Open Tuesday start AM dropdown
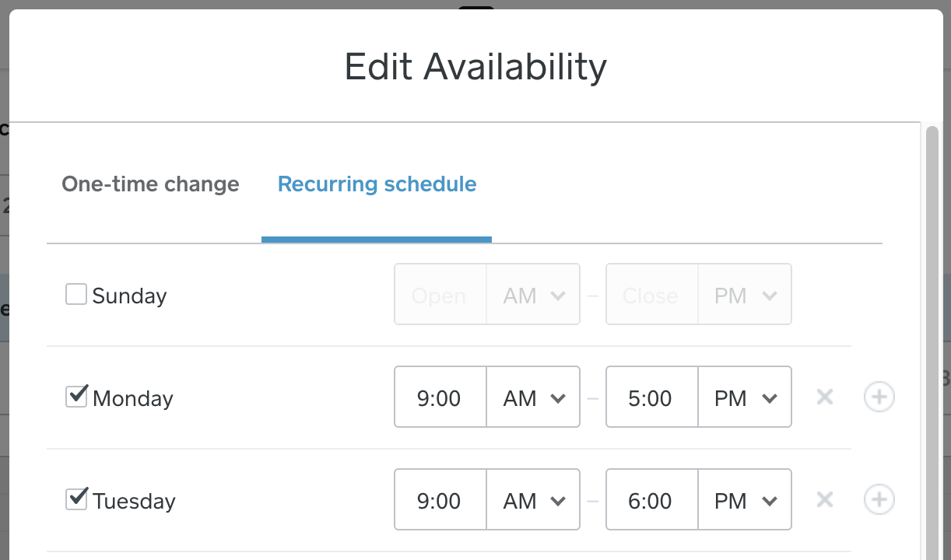Image resolution: width=951 pixels, height=560 pixels. pos(534,500)
